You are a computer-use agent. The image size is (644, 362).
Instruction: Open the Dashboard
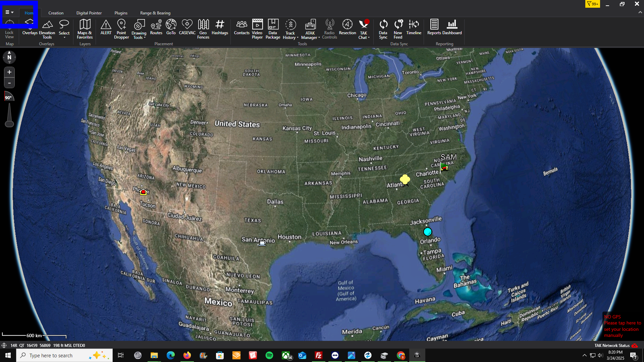pos(452,27)
